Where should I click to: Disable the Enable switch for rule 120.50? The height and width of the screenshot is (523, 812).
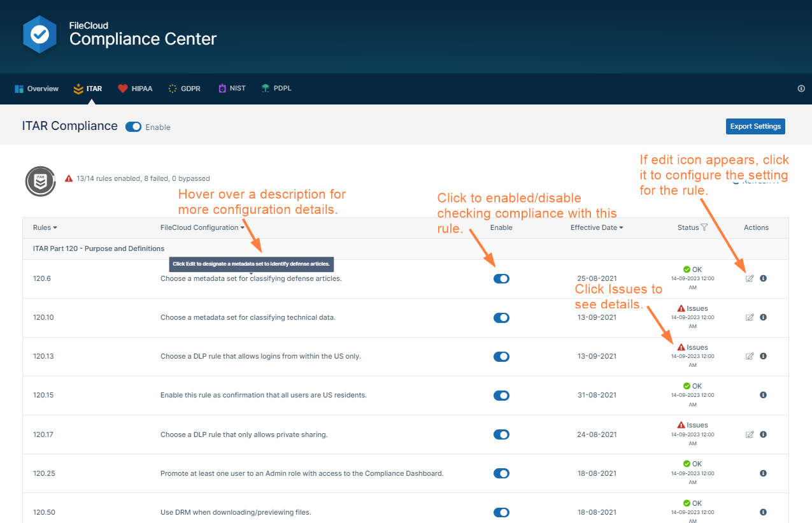pyautogui.click(x=501, y=512)
